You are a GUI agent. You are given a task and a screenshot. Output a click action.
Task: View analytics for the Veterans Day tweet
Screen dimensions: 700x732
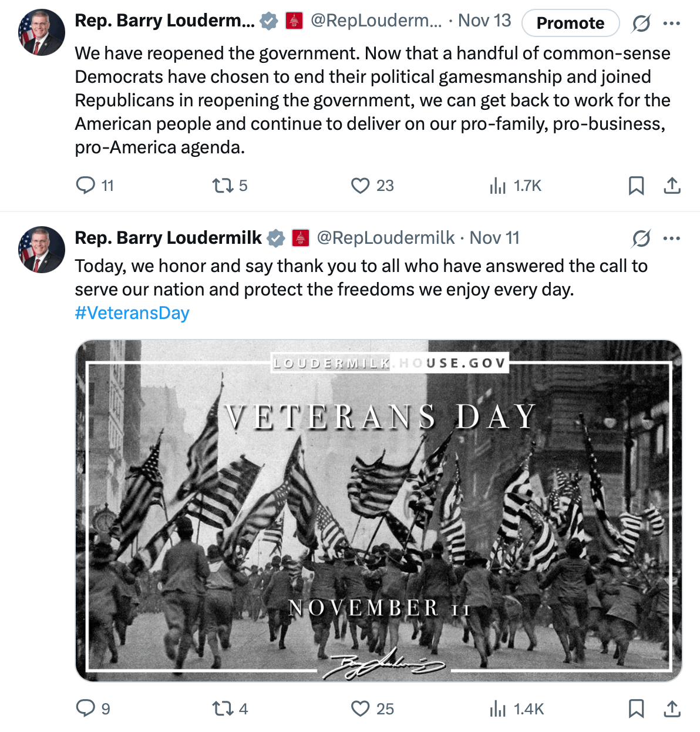(497, 709)
